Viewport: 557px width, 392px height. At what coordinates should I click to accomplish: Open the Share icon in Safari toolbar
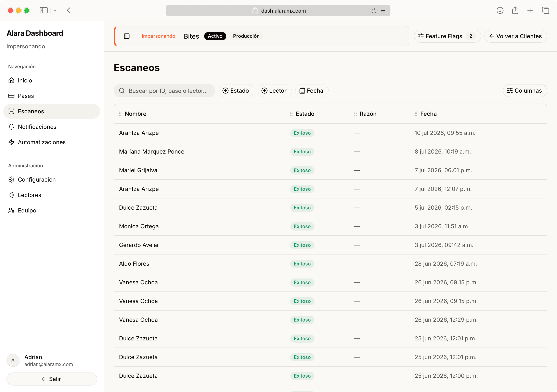tap(515, 10)
